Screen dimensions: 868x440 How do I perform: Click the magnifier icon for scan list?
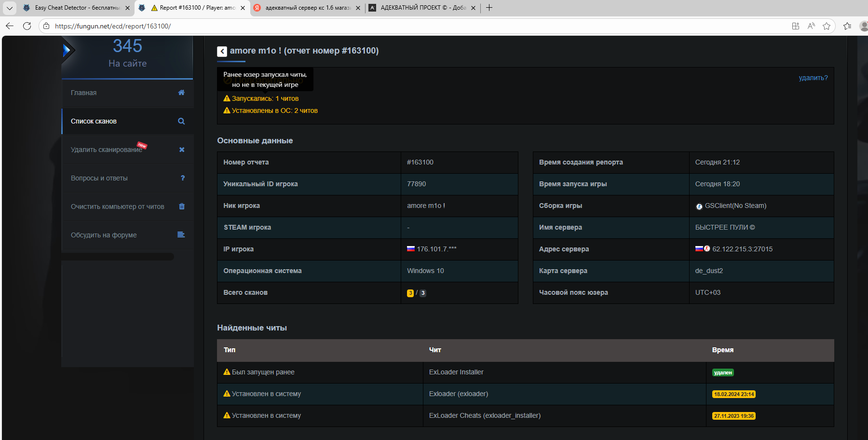pos(181,121)
